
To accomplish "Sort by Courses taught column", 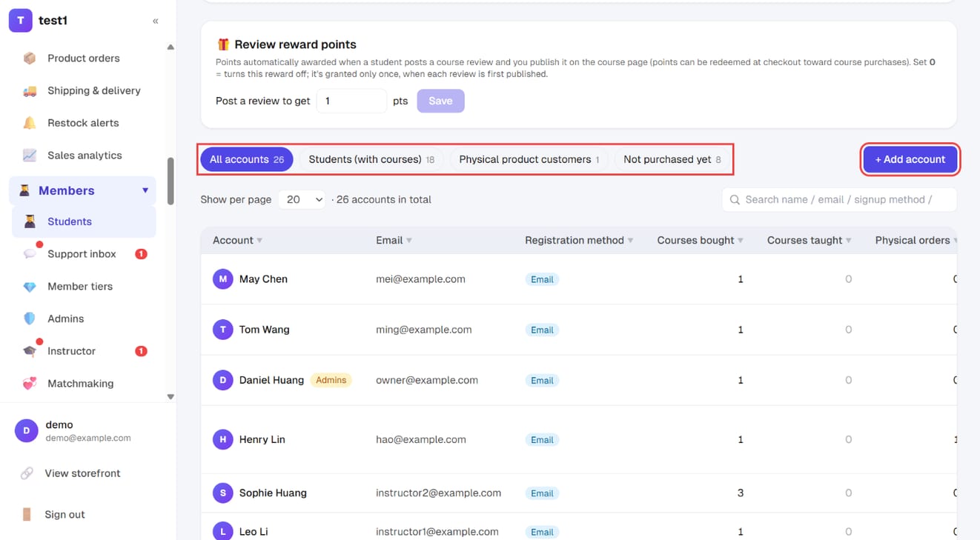I will pos(810,240).
